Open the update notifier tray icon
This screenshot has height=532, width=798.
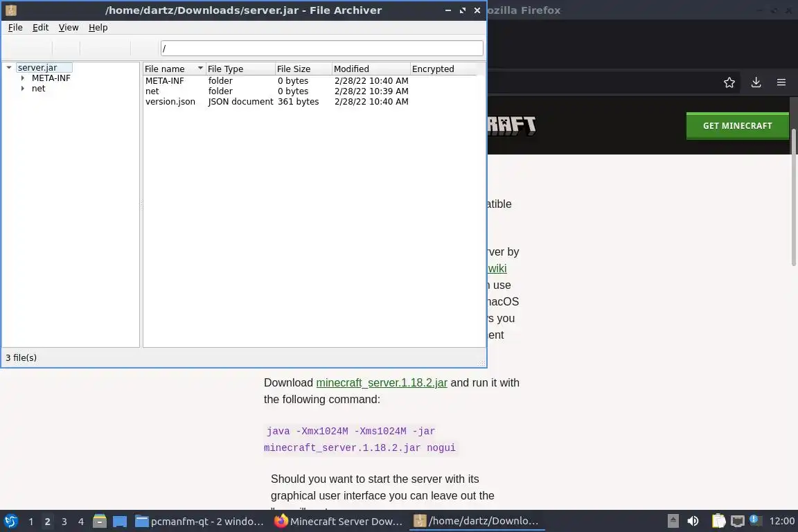(x=756, y=520)
